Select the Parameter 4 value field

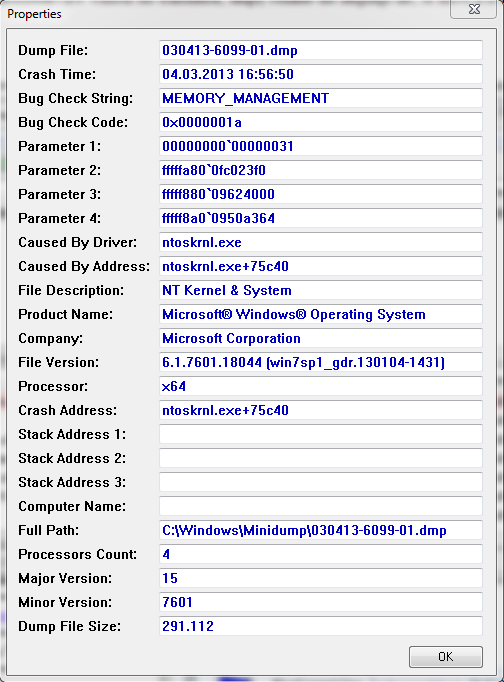pyautogui.click(x=321, y=218)
